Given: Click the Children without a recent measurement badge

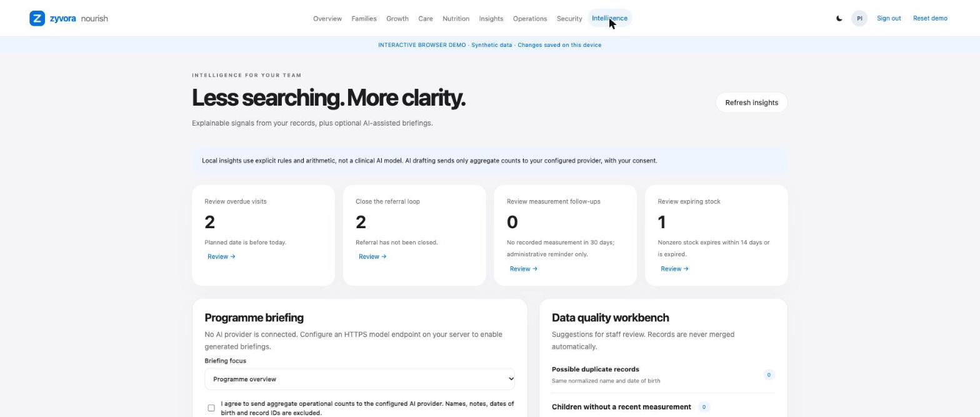Looking at the screenshot, I should tap(704, 407).
